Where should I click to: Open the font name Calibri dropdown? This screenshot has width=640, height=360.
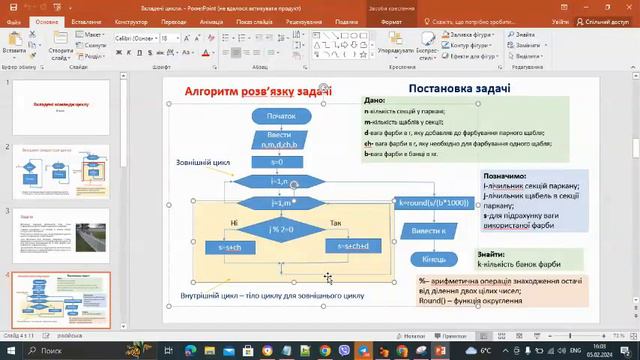click(156, 38)
